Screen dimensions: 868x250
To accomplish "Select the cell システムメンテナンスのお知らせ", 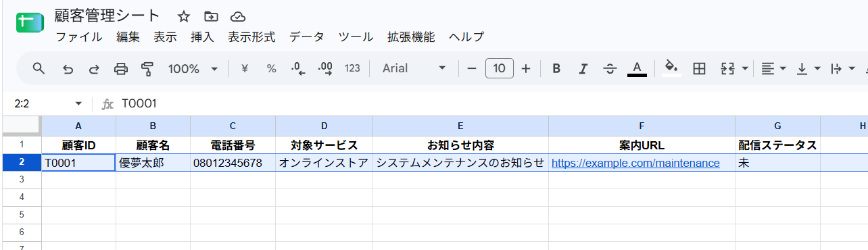I will (x=460, y=163).
